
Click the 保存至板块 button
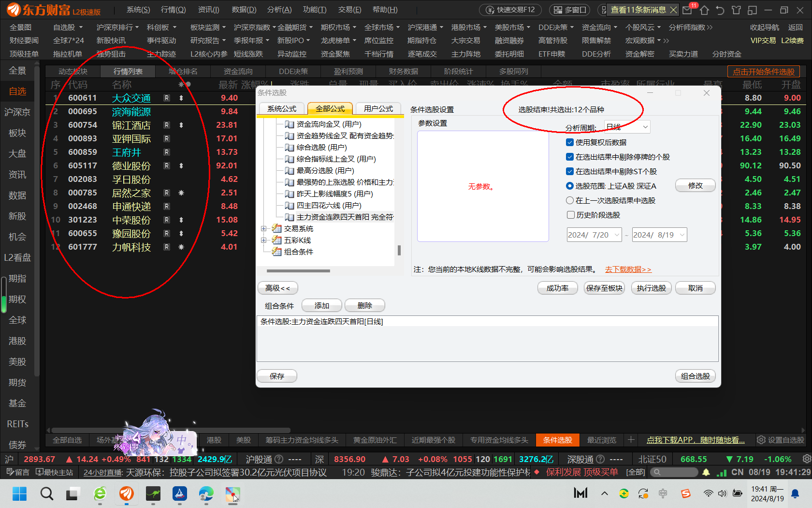point(604,288)
